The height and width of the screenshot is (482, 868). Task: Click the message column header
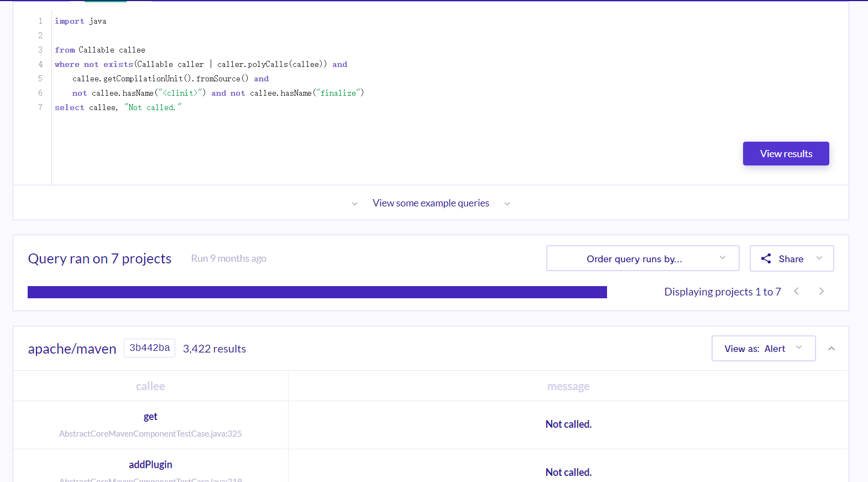click(x=568, y=386)
